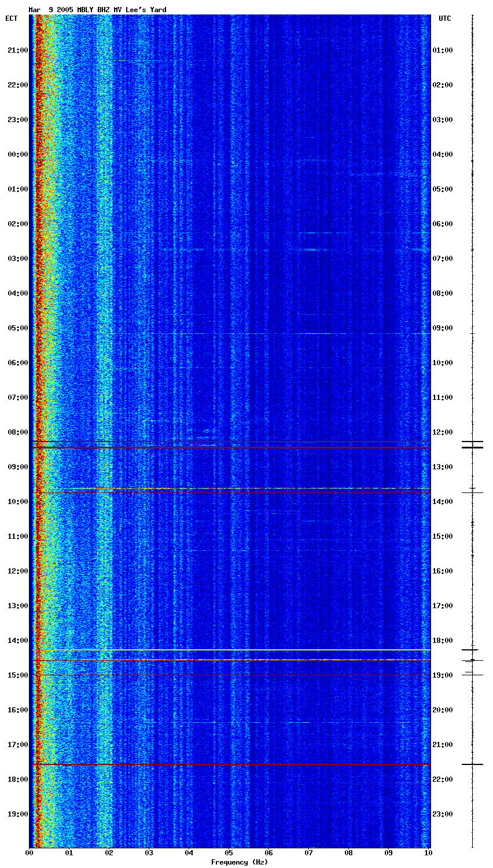Select the 02:00 tick on the ECT axis

(x=17, y=224)
